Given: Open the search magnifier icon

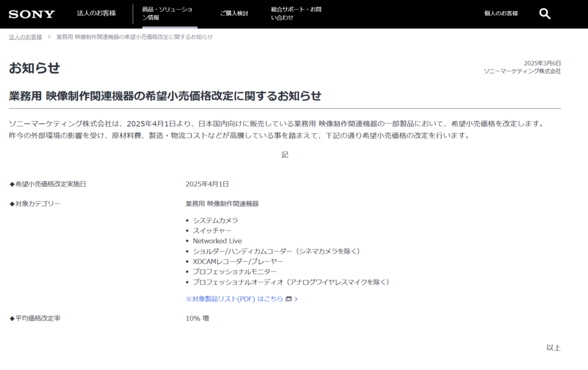Looking at the screenshot, I should pyautogui.click(x=544, y=14).
